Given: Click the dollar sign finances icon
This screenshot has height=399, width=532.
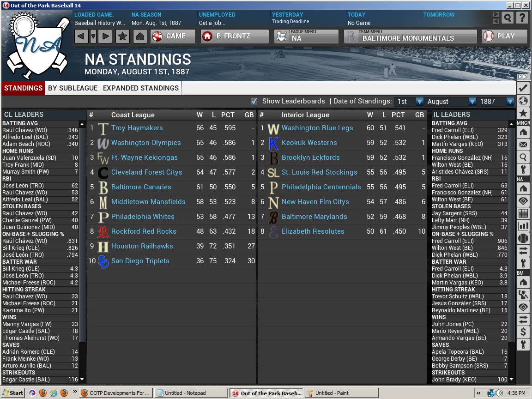Looking at the screenshot, I should click(523, 332).
